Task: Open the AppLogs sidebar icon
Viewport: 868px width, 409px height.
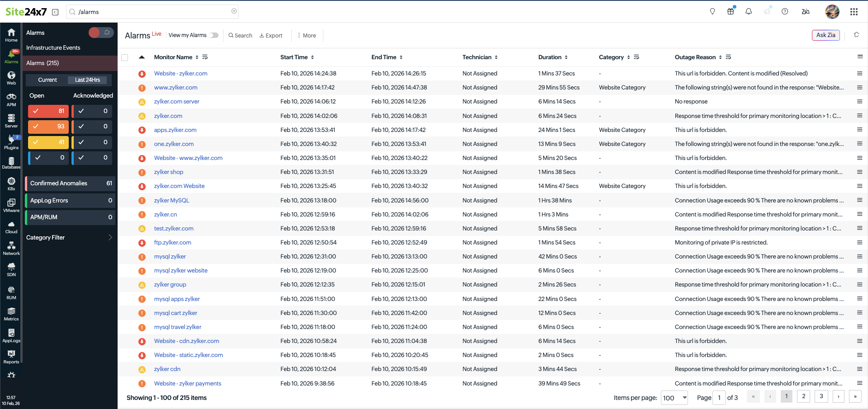Action: (11, 335)
